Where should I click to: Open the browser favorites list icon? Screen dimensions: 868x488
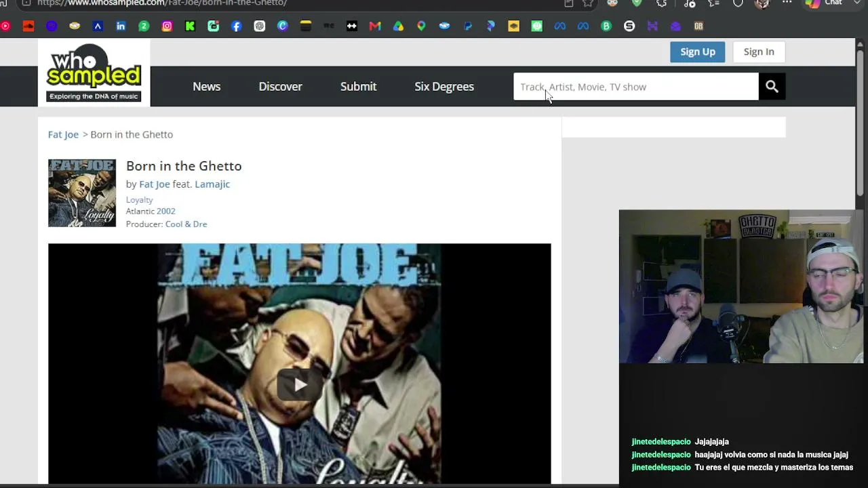coord(713,3)
